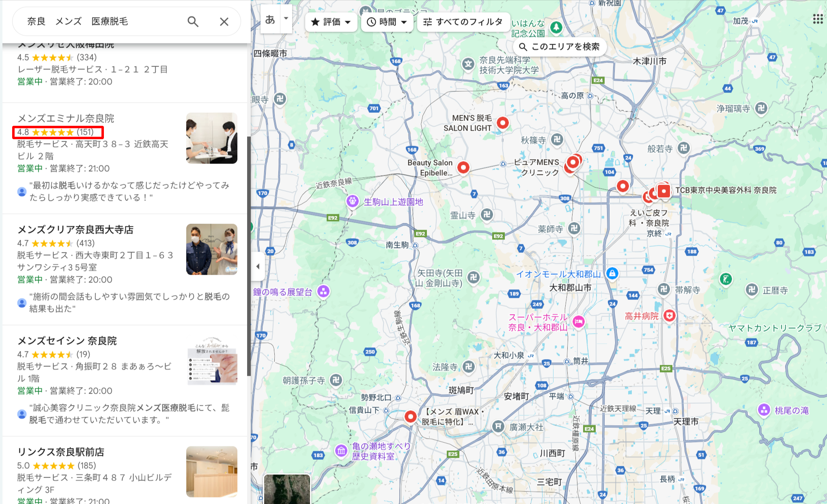Click the MEN'S 脱毛 SALON LIGHT map pin
This screenshot has height=504, width=827.
click(502, 122)
